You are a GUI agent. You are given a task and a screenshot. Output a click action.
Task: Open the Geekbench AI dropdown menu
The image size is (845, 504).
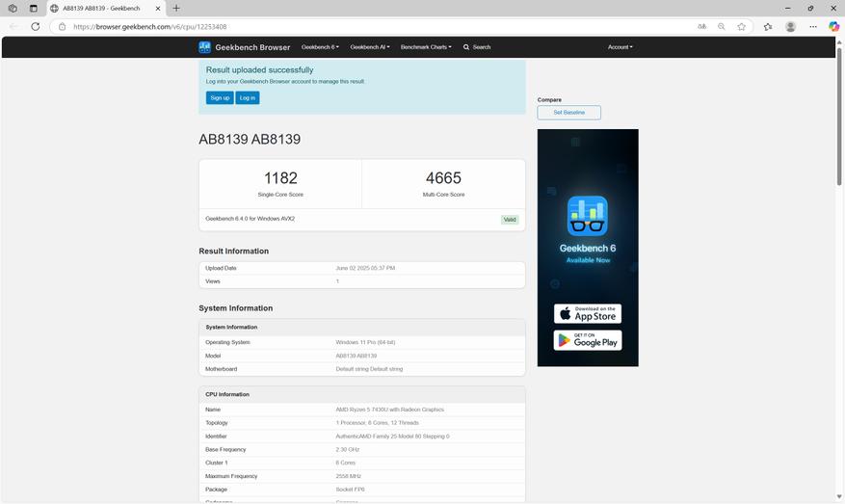click(370, 47)
